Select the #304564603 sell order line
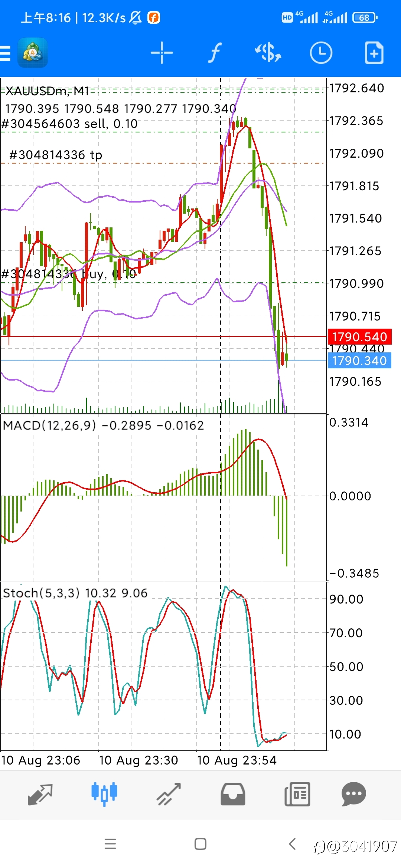Viewport: 401px width, 868px height. point(69,124)
